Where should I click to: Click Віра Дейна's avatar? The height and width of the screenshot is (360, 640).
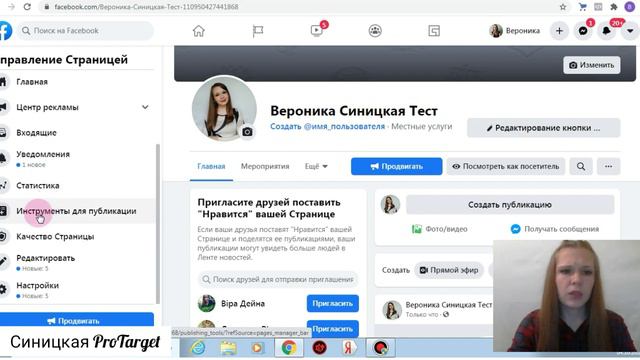[x=207, y=303]
